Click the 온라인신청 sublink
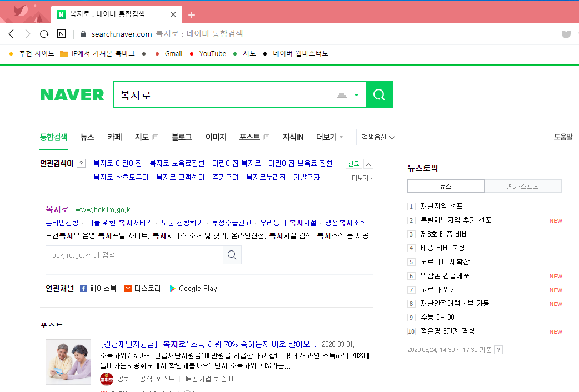Image resolution: width=579 pixels, height=392 pixels. [62, 223]
